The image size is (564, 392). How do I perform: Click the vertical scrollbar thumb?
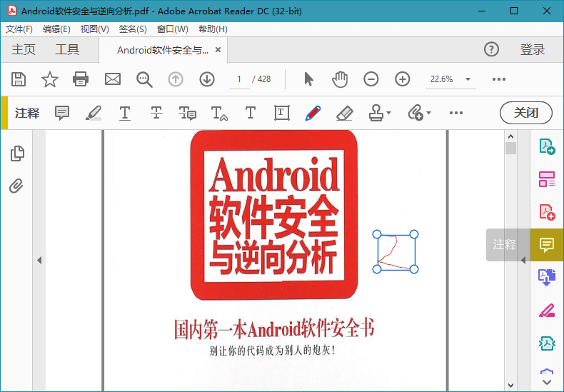tap(510, 149)
